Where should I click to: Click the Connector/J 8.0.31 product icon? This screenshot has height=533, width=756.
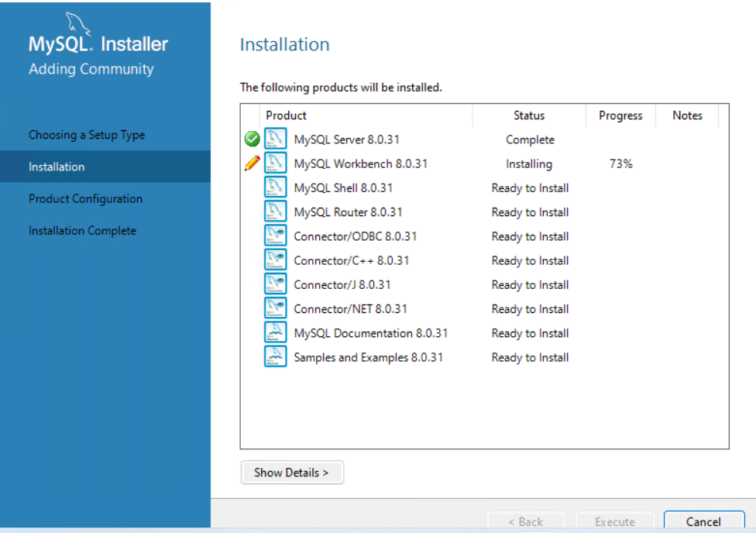tap(275, 285)
